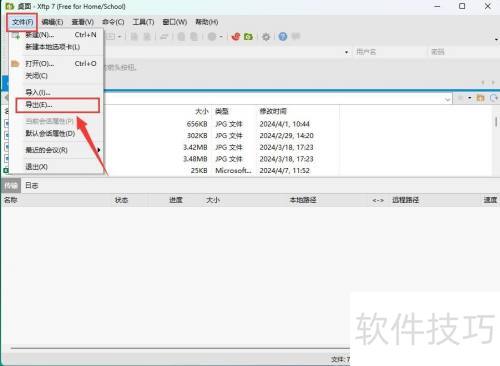Switch to the 日志 tab
The image size is (500, 366).
tap(32, 186)
